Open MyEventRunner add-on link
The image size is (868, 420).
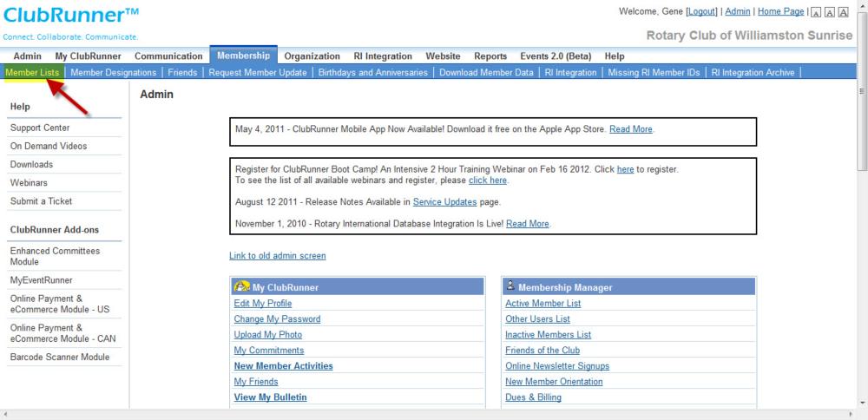click(x=41, y=280)
